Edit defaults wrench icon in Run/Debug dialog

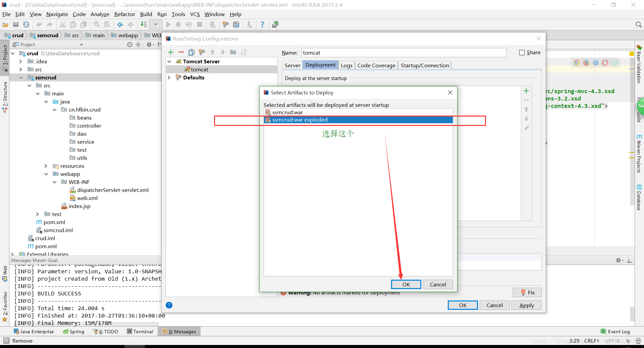click(202, 52)
